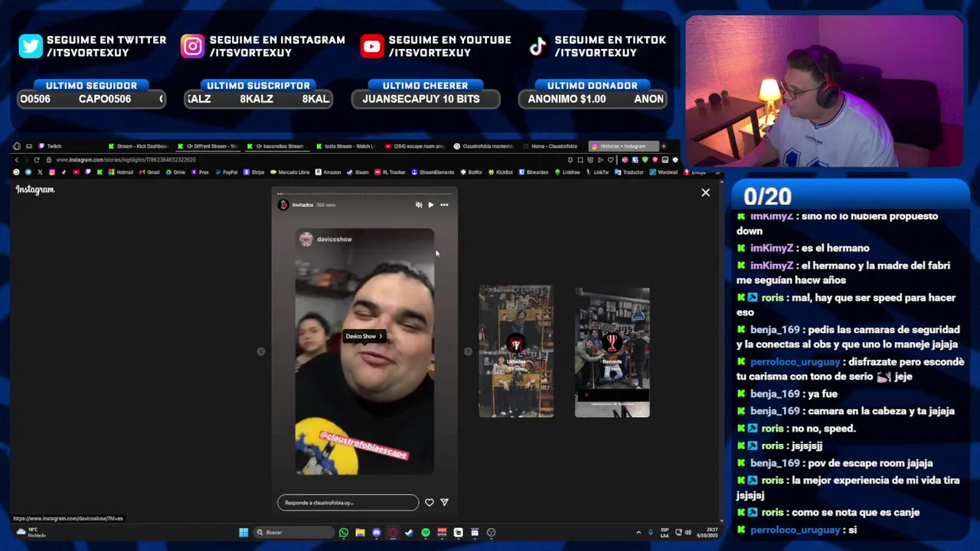Open the Traductor bookmark
This screenshot has height=551, width=980.
(x=629, y=172)
